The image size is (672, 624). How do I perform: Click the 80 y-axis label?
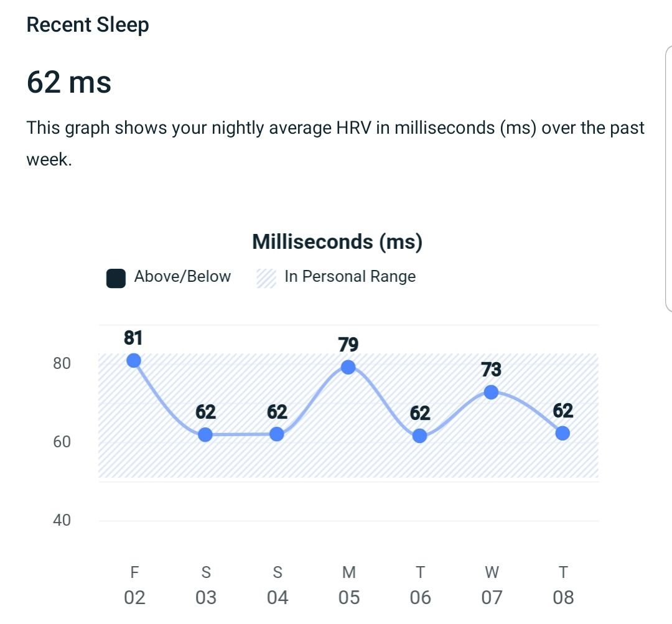pos(62,363)
